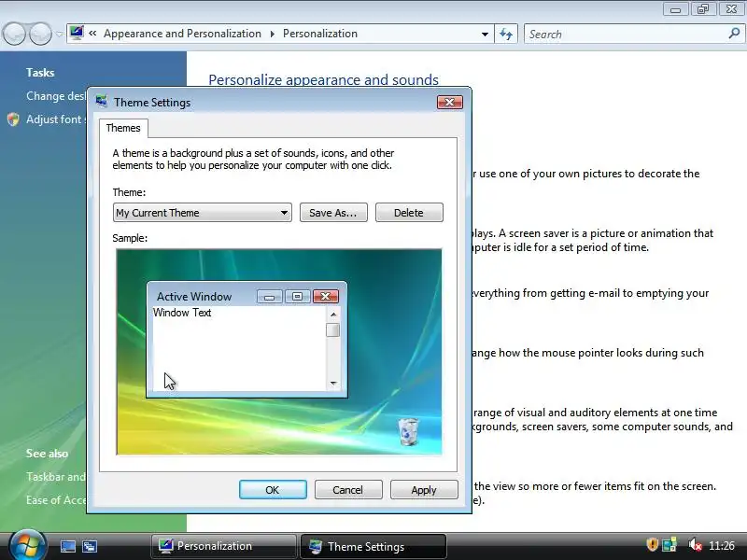Click the search magnifier icon
Viewport: 747px width, 560px height.
pyautogui.click(x=734, y=34)
